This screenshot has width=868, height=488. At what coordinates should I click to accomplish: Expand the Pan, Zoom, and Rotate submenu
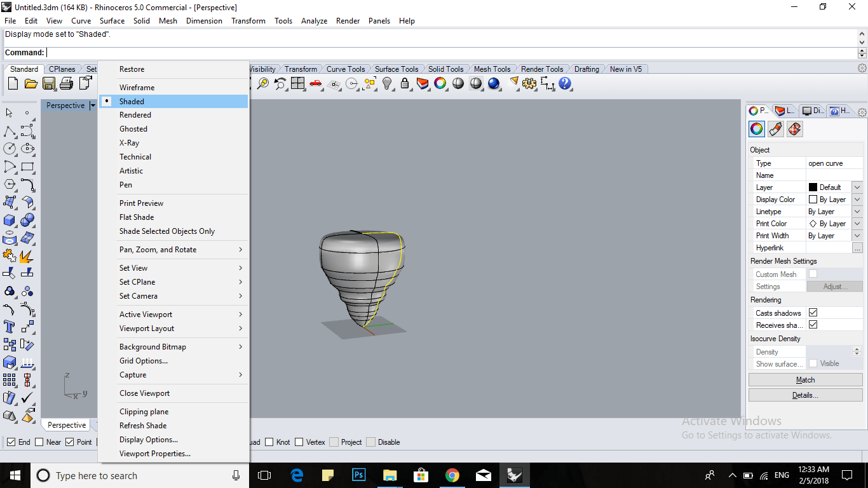[173, 250]
